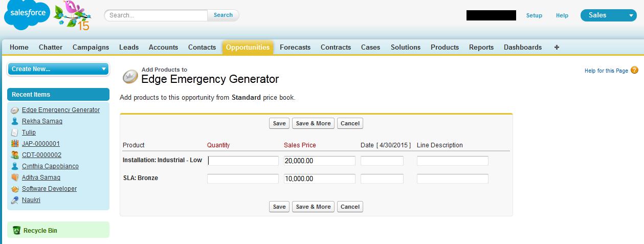The image size is (644, 244).
Task: Open the Sales app menu dropdown
Action: [609, 15]
